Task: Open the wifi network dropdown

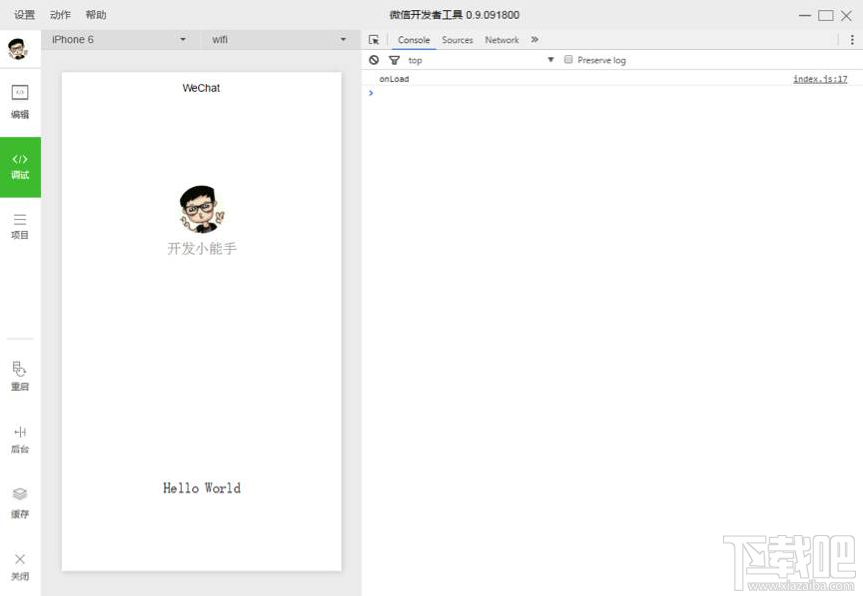Action: pyautogui.click(x=279, y=40)
